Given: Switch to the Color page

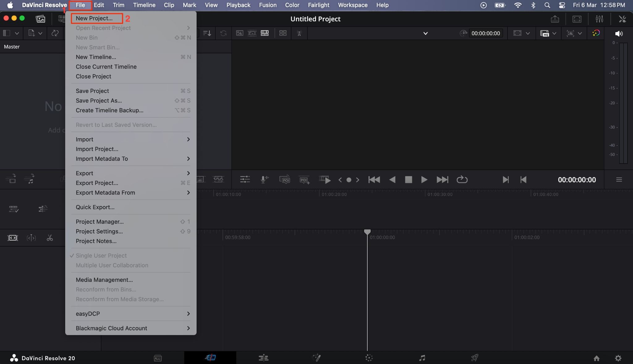Looking at the screenshot, I should (x=369, y=358).
